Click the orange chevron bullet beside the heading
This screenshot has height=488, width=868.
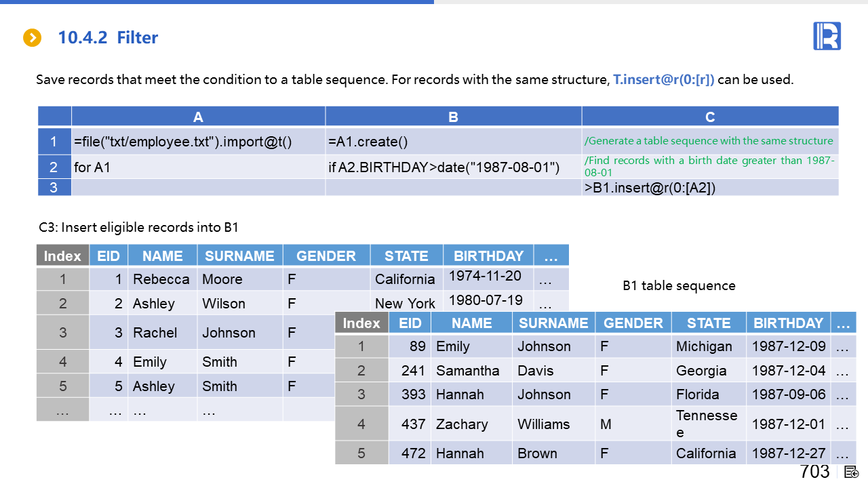[x=32, y=38]
